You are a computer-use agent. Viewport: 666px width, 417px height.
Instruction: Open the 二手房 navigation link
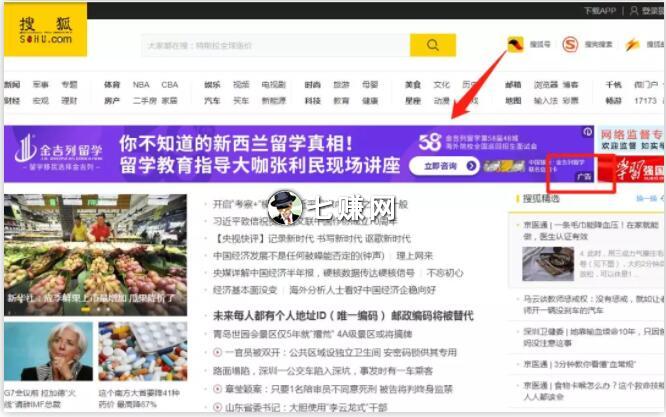tap(144, 101)
